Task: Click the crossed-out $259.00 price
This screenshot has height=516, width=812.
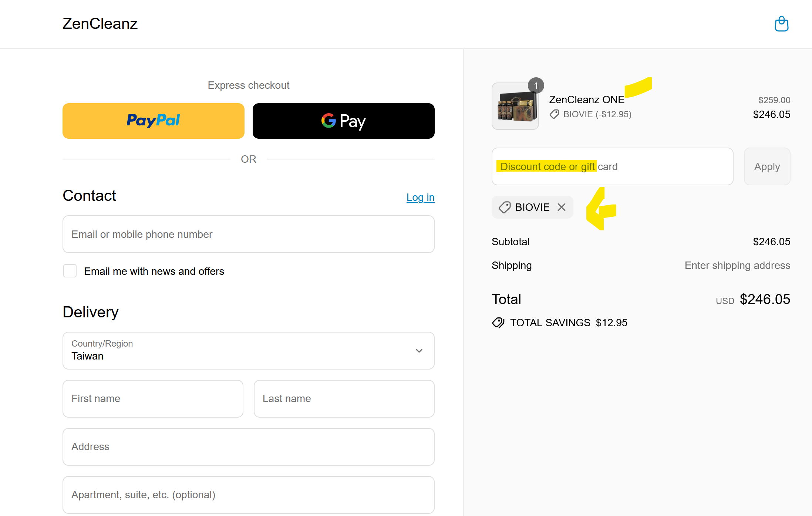Action: point(774,100)
